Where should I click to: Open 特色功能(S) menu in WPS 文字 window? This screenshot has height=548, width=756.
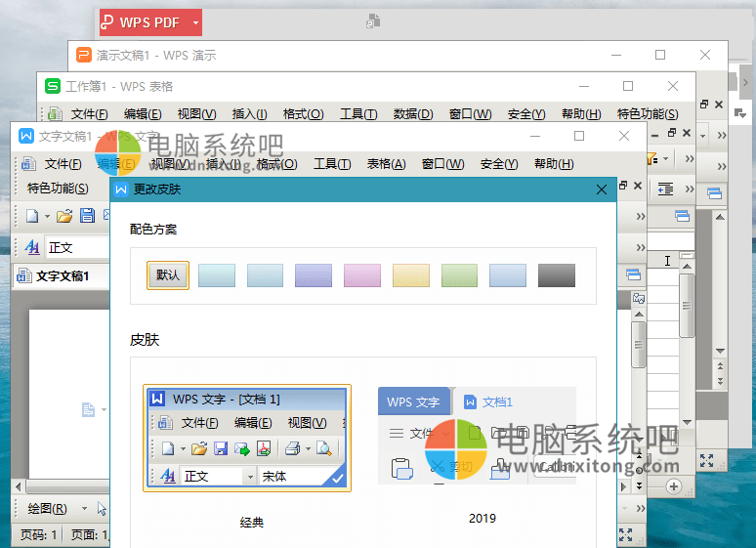click(58, 189)
